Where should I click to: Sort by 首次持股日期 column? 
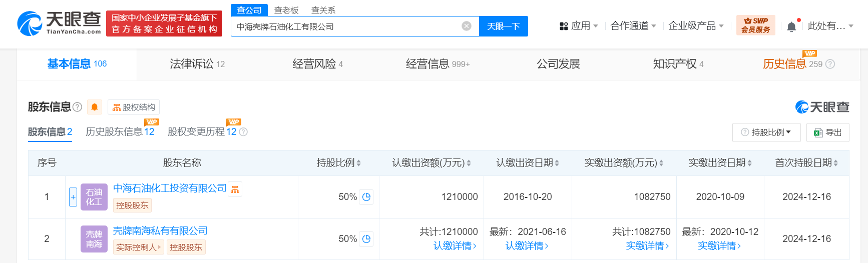tap(806, 163)
